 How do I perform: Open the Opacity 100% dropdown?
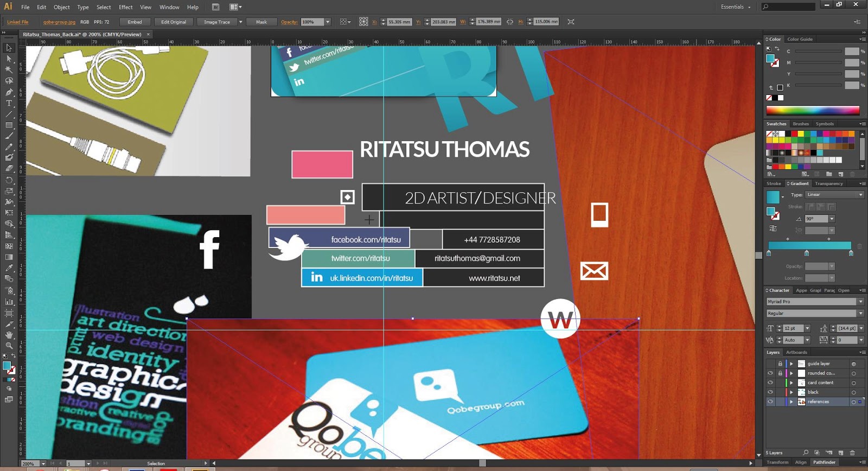[328, 22]
